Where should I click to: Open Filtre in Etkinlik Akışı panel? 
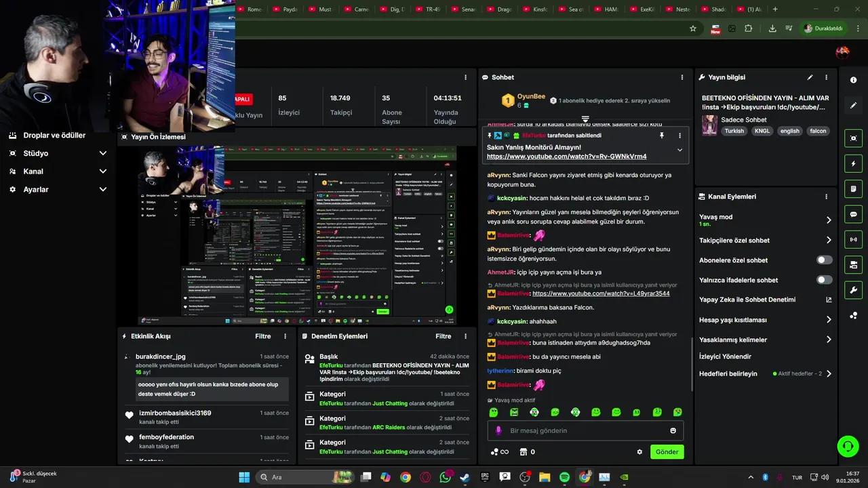[x=263, y=336]
